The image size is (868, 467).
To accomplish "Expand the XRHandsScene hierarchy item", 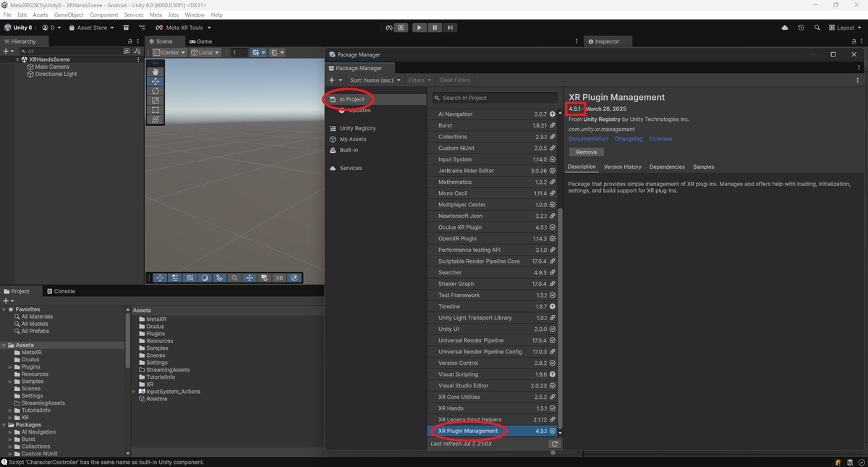I will tap(17, 59).
